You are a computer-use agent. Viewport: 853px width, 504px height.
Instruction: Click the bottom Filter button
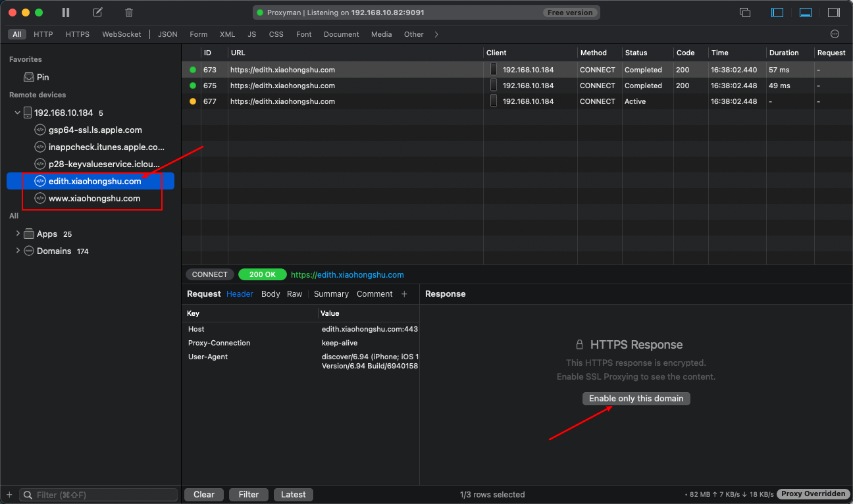[x=249, y=495]
